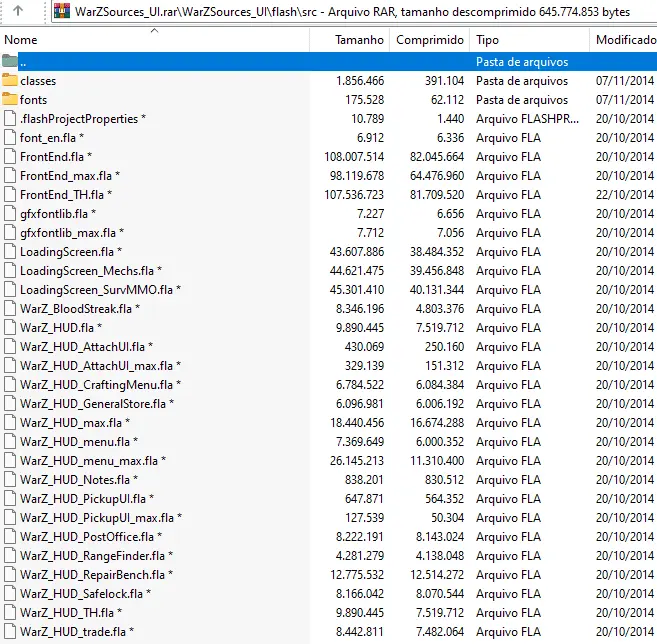Click size value 45.301.410 of LoadingScreen_SurvMMO.fla

(x=357, y=290)
